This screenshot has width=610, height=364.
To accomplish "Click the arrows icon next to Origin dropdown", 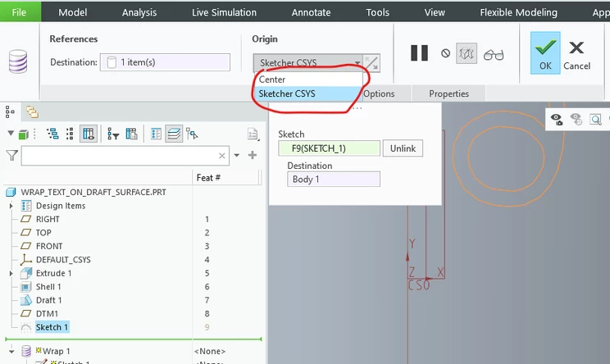I will 371,62.
